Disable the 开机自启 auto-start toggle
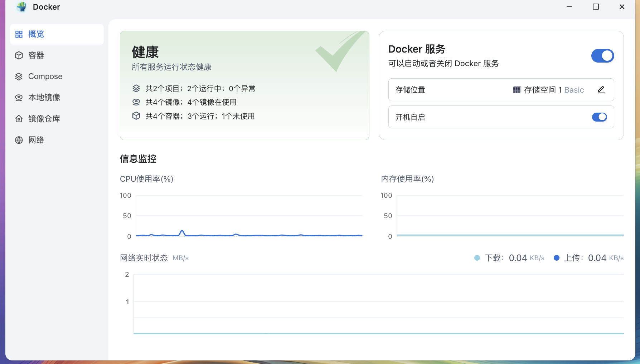This screenshot has height=364, width=640. (x=599, y=117)
